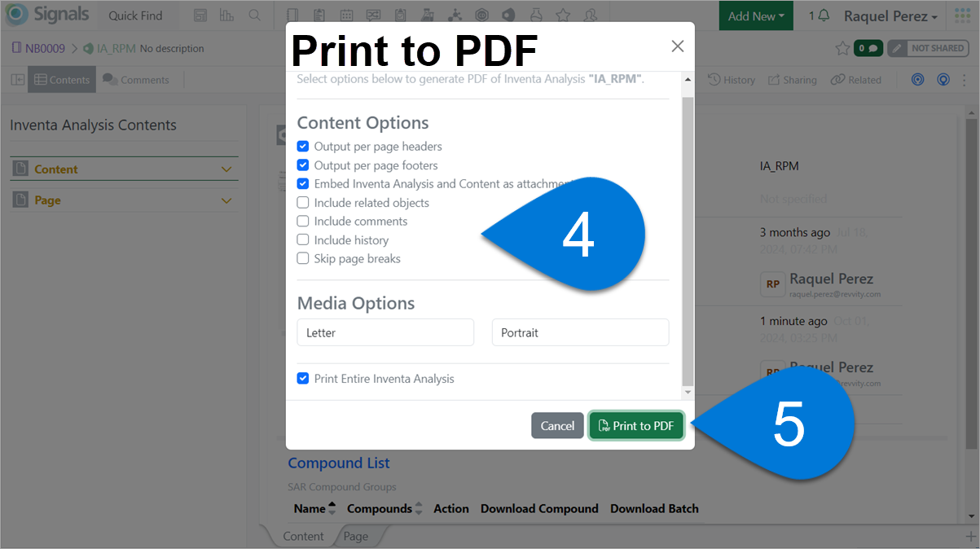Viewport: 980px width, 549px height.
Task: Select the calculator icon in the top toolbar
Action: point(201,14)
